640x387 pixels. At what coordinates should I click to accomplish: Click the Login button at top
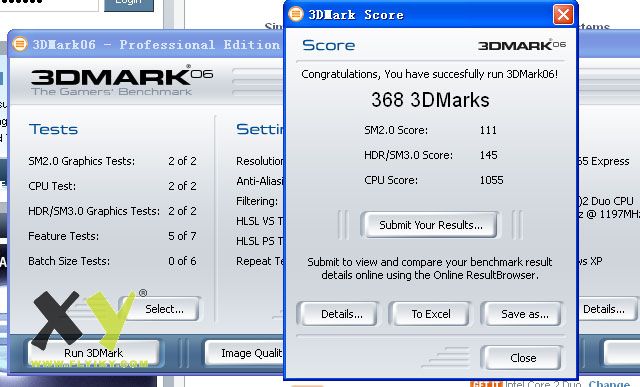129,4
